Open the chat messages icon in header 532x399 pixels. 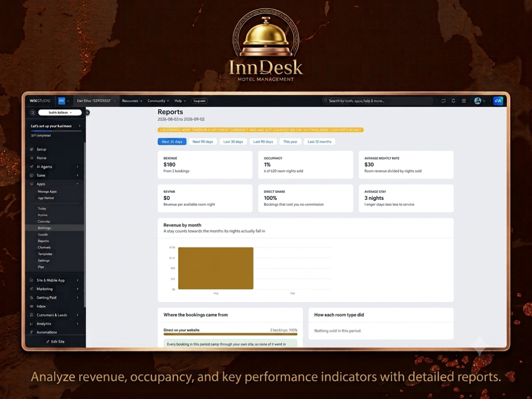[x=443, y=101]
